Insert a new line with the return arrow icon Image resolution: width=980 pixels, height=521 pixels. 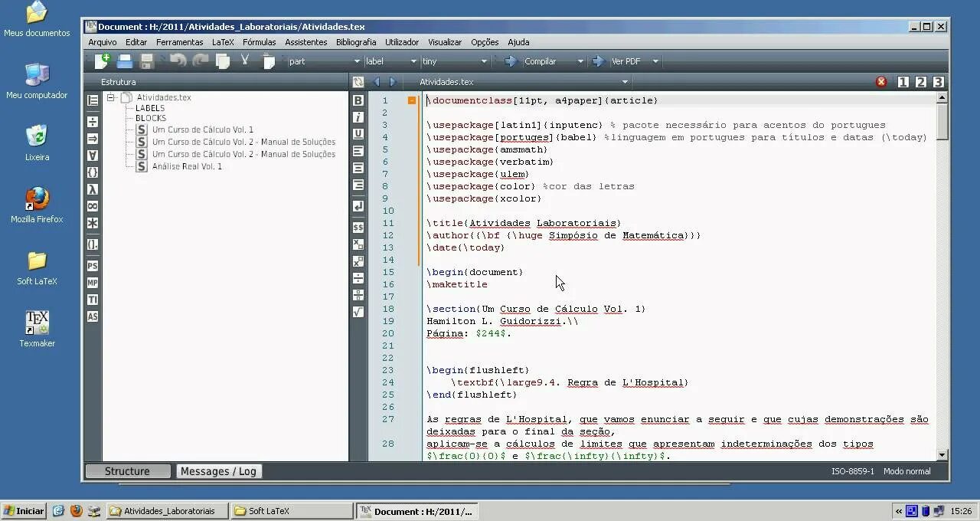click(x=358, y=207)
